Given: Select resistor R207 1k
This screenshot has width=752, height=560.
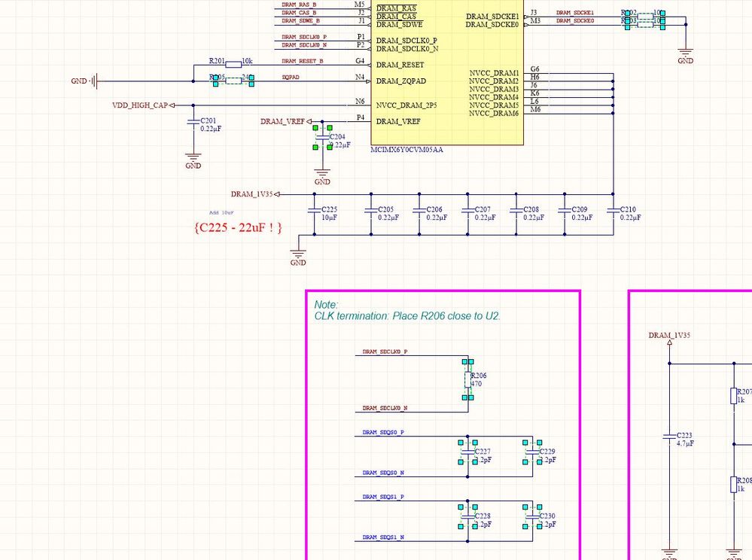Looking at the screenshot, I should pyautogui.click(x=734, y=396).
